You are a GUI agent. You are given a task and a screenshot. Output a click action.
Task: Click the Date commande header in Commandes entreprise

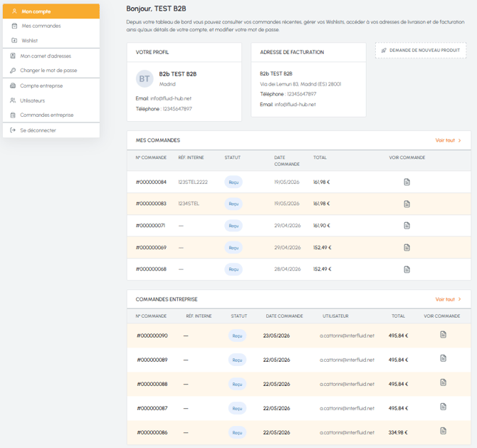click(x=285, y=316)
